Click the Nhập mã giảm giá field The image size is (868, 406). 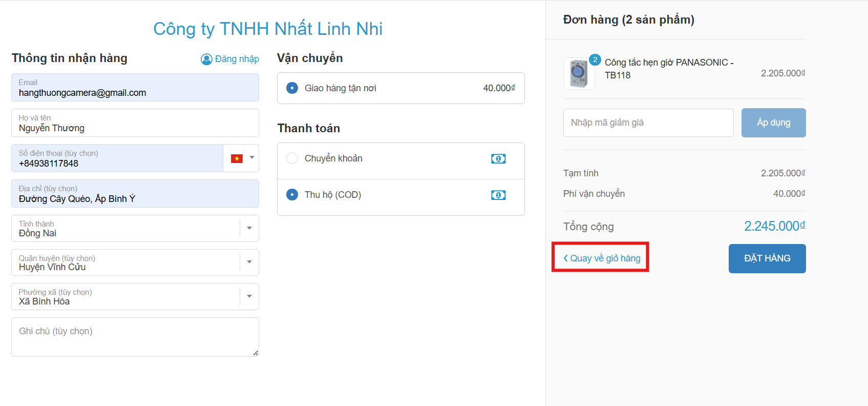click(x=648, y=123)
